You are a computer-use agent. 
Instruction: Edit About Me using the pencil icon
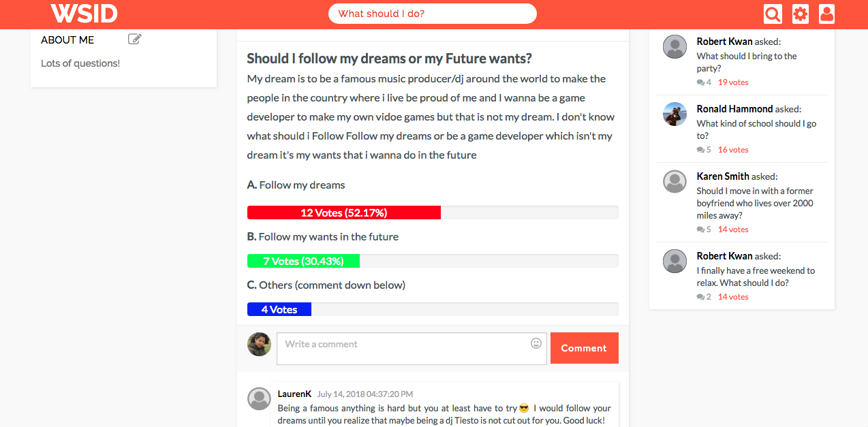coord(134,39)
